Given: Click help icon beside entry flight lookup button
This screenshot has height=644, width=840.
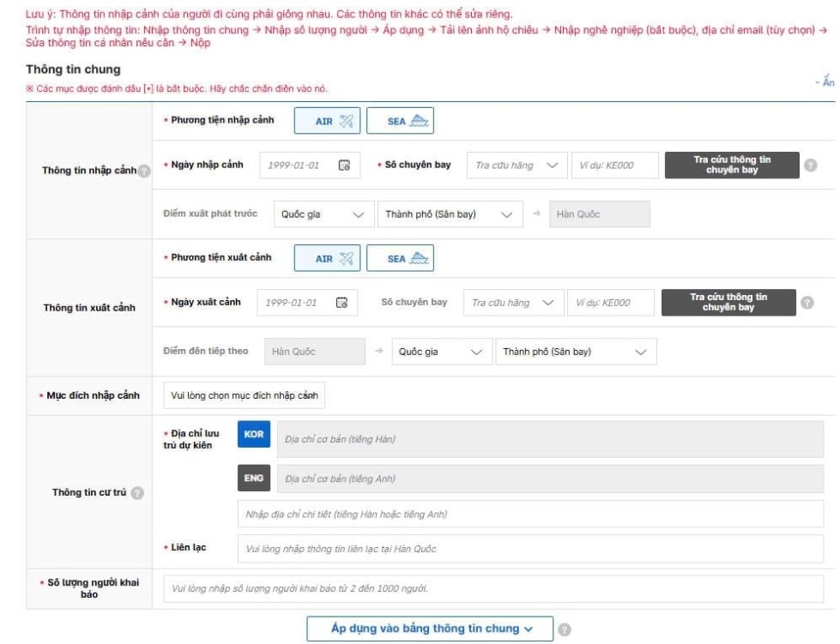Looking at the screenshot, I should (x=810, y=166).
